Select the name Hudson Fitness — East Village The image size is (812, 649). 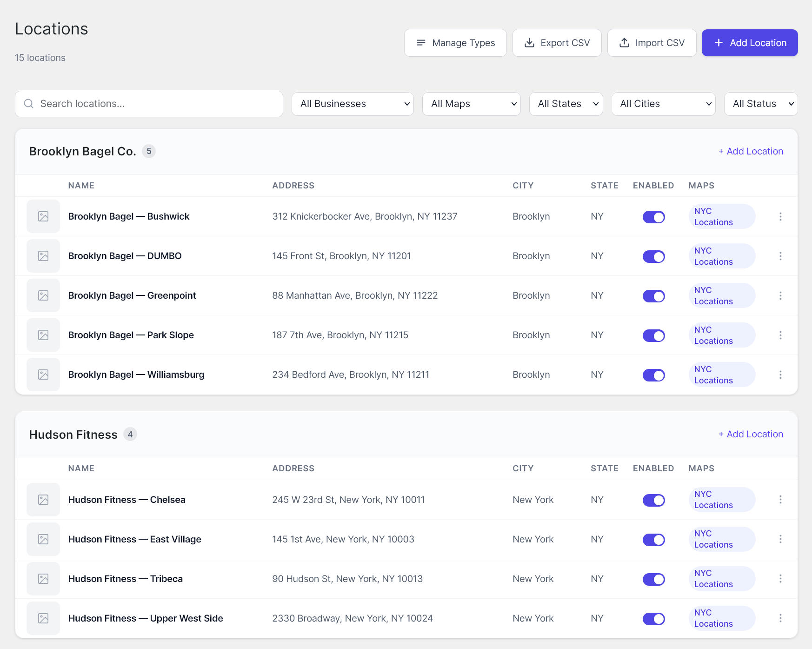tap(135, 539)
